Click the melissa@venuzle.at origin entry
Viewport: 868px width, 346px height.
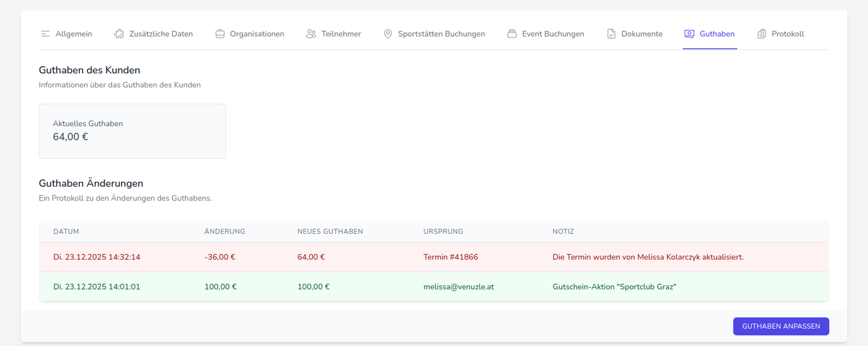pos(459,286)
